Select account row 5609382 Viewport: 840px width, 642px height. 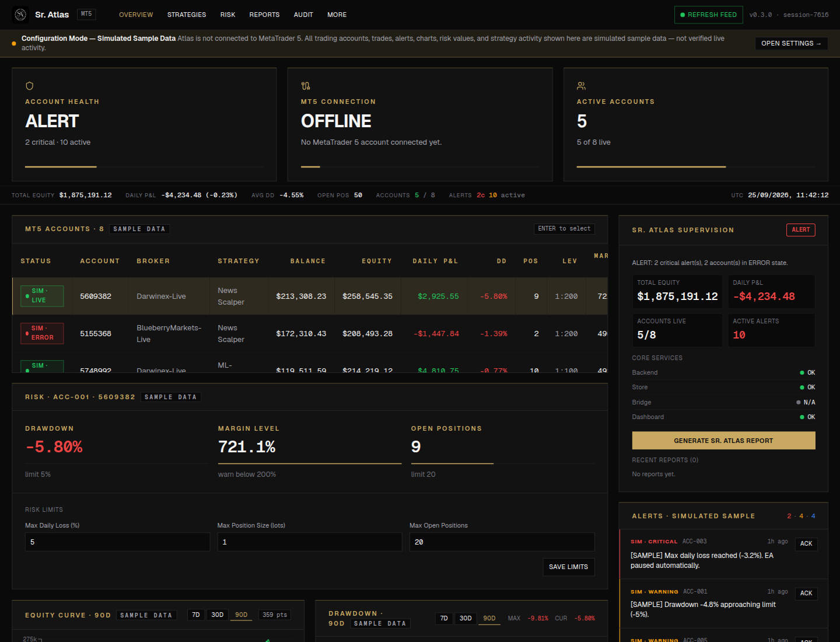[x=310, y=296]
